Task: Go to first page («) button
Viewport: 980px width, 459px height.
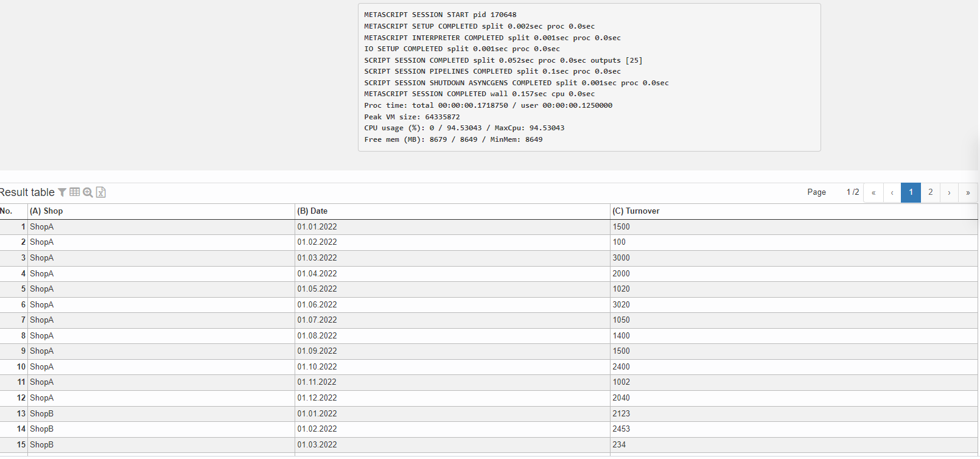Action: click(x=873, y=192)
